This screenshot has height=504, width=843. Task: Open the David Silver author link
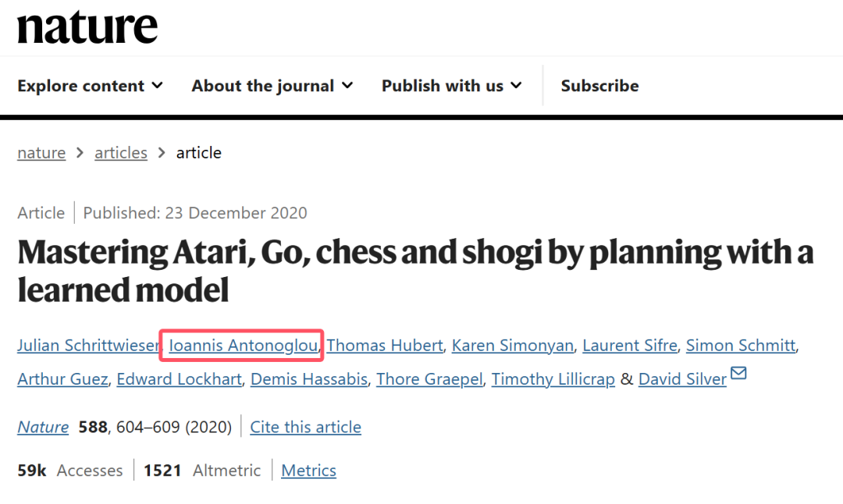[682, 379]
